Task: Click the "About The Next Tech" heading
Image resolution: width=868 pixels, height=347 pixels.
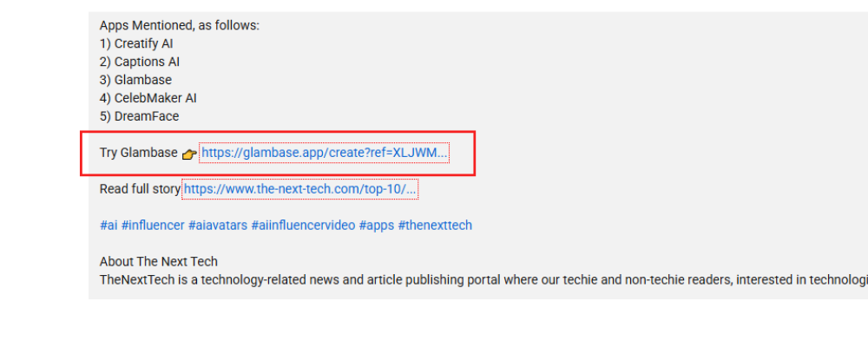Action: click(x=159, y=261)
